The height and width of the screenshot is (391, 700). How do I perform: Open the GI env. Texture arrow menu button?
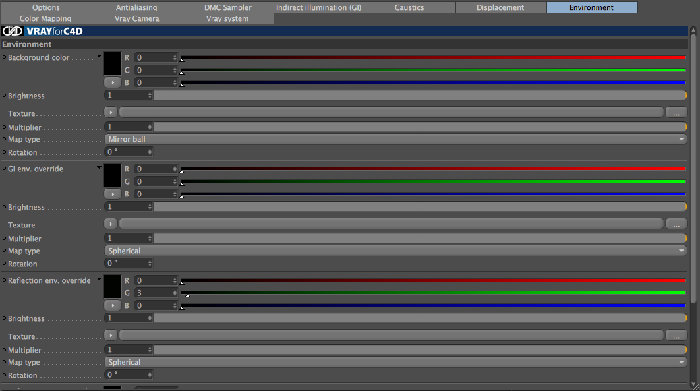point(110,224)
